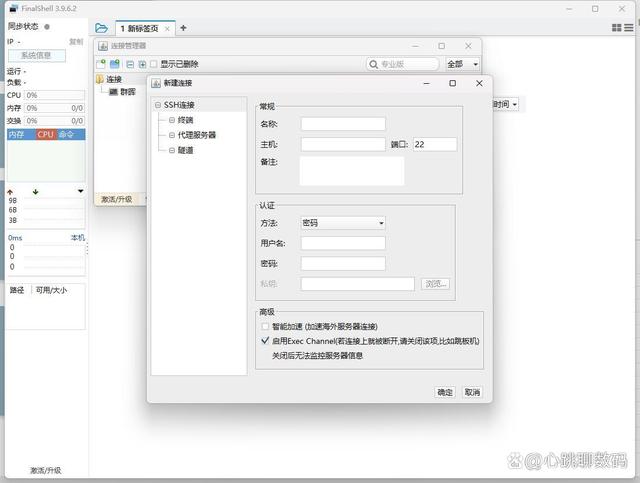Select 隧道 in settings tree
Image resolution: width=640 pixels, height=483 pixels.
coord(185,150)
